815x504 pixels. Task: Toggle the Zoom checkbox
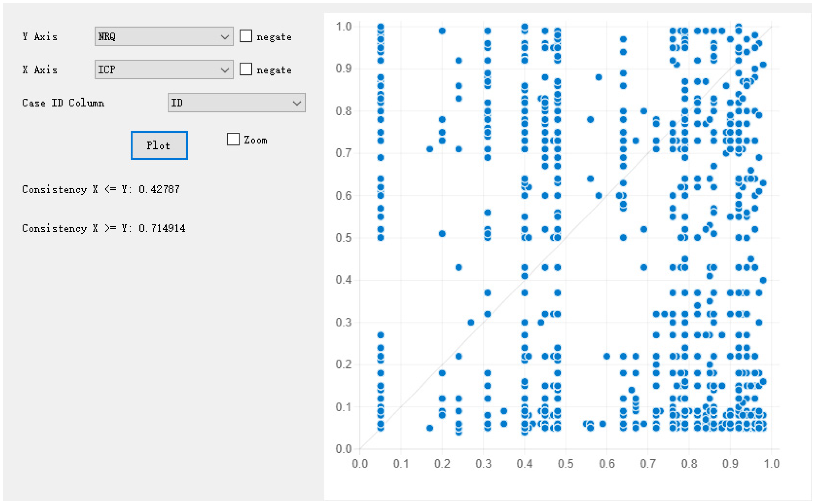point(233,139)
